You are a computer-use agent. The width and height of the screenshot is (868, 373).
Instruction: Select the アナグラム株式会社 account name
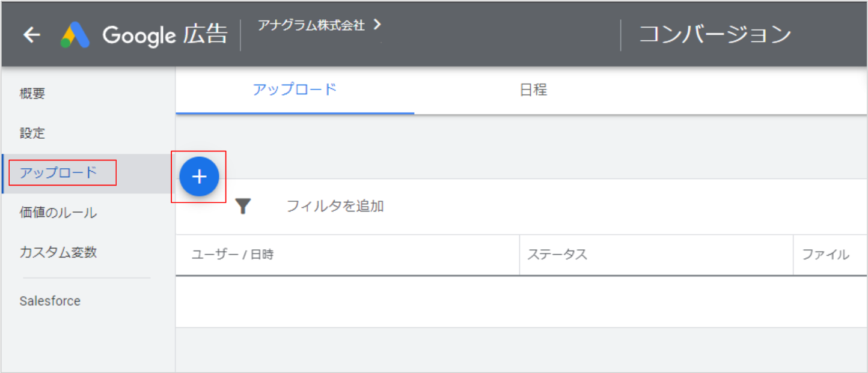pyautogui.click(x=311, y=25)
